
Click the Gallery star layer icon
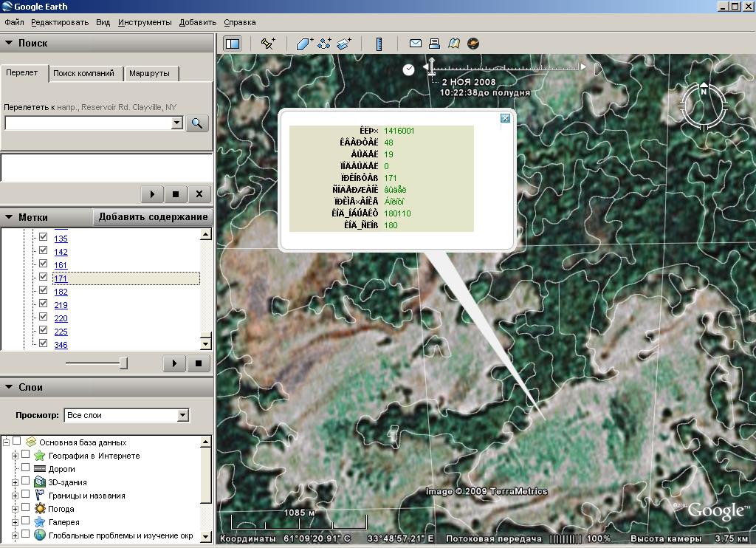(40, 522)
